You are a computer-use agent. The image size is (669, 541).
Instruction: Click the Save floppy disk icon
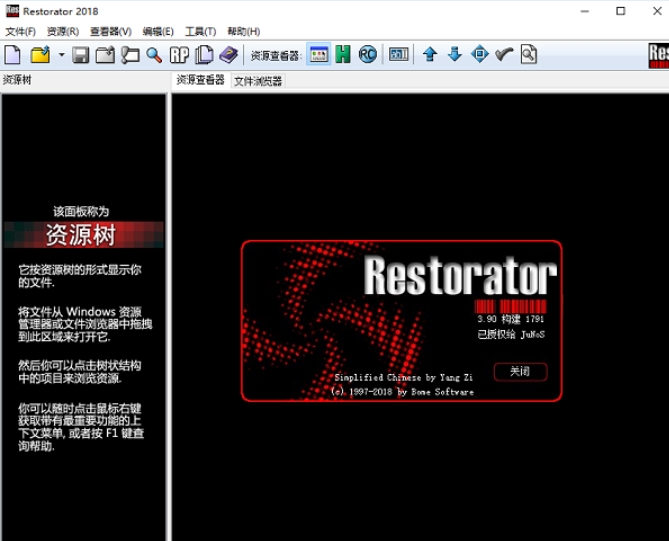80,55
